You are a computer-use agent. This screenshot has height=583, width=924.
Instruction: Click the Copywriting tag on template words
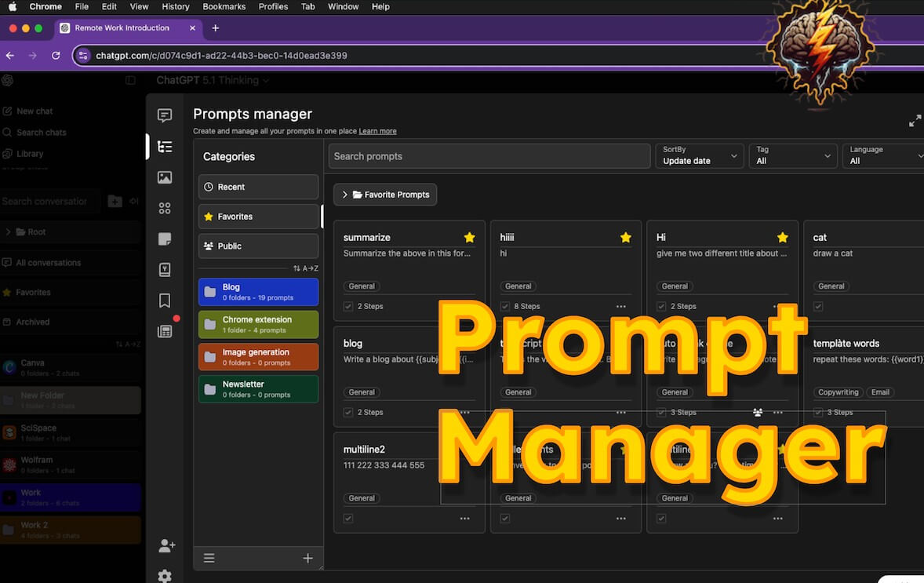838,392
